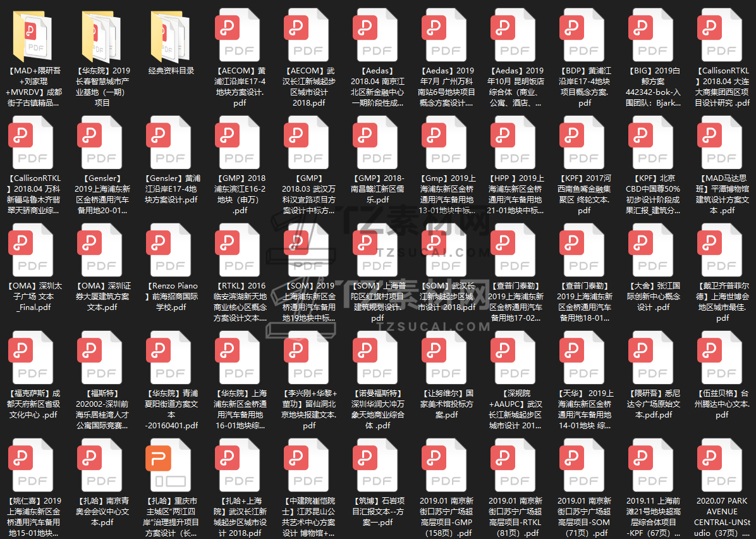
Task: Select 【GMP】2018浦东滨江E16-2地块 PDF icon
Action: pos(237,143)
